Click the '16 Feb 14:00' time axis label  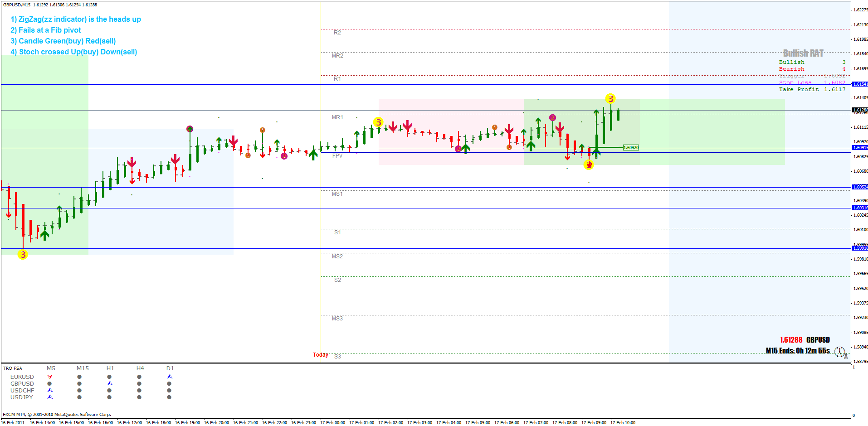pos(42,422)
